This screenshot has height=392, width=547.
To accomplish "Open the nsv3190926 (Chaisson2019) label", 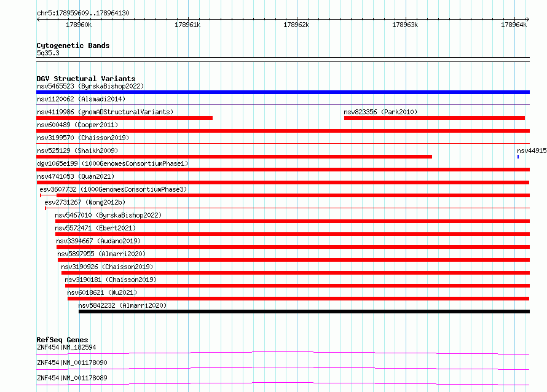I will click(x=107, y=267).
